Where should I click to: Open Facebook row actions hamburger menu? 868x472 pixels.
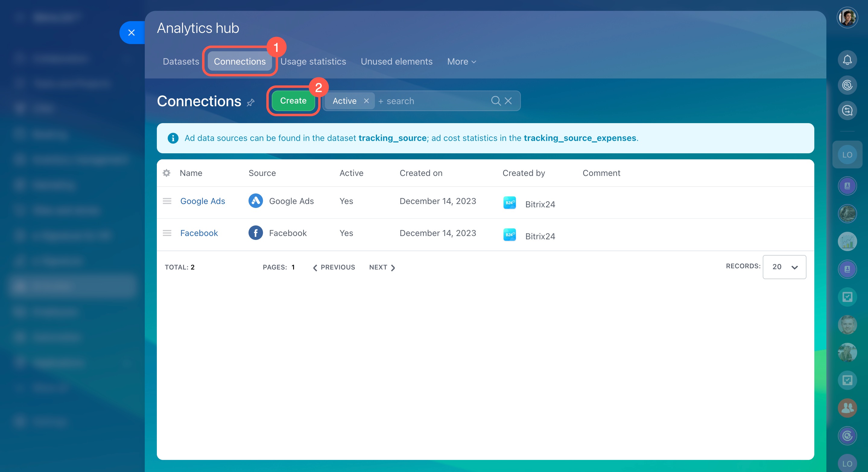(x=167, y=233)
